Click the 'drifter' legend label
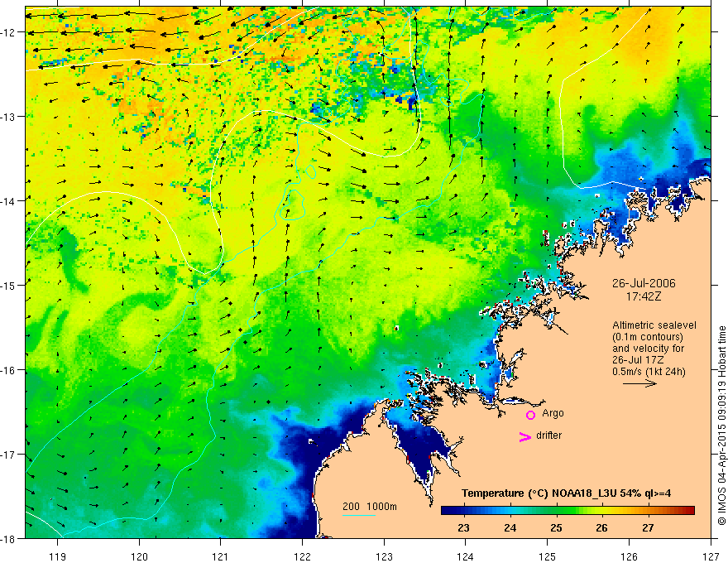 pyautogui.click(x=548, y=435)
